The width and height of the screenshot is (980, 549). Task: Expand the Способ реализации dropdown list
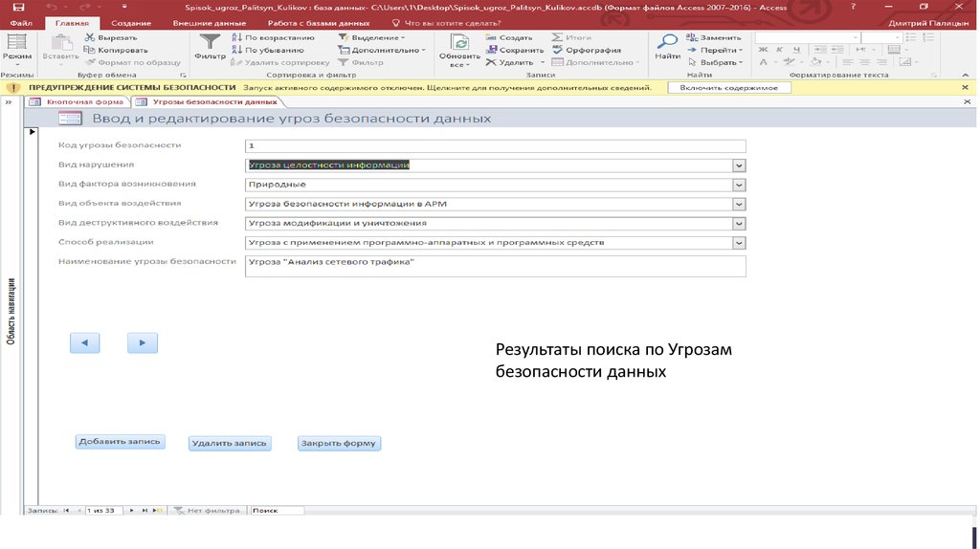click(738, 243)
